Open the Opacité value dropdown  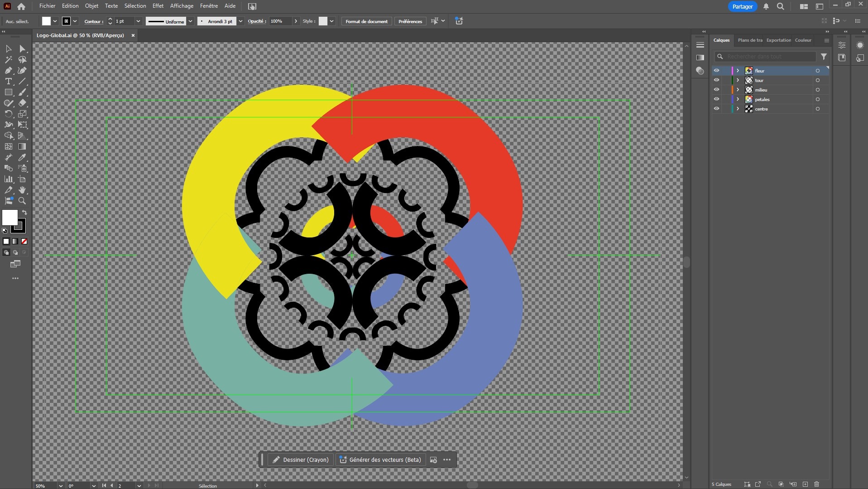pyautogui.click(x=296, y=21)
